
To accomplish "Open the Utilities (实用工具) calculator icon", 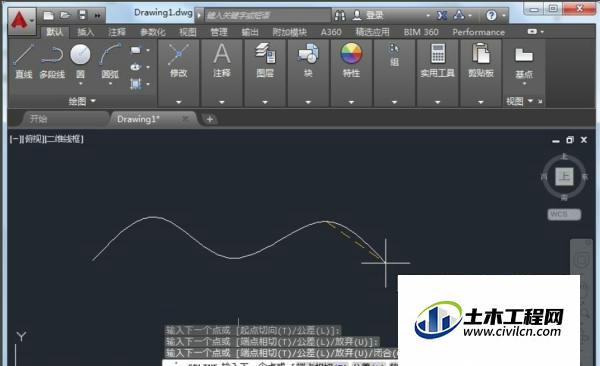I will tap(438, 54).
